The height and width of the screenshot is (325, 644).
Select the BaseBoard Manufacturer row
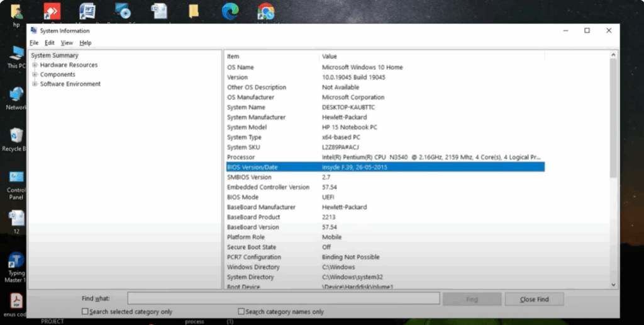386,207
